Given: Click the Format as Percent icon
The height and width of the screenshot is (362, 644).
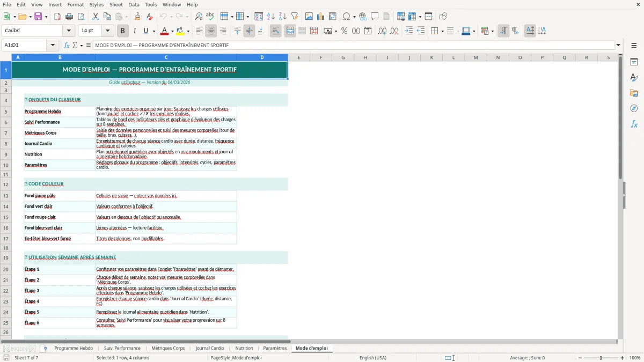Looking at the screenshot, I should tap(344, 31).
